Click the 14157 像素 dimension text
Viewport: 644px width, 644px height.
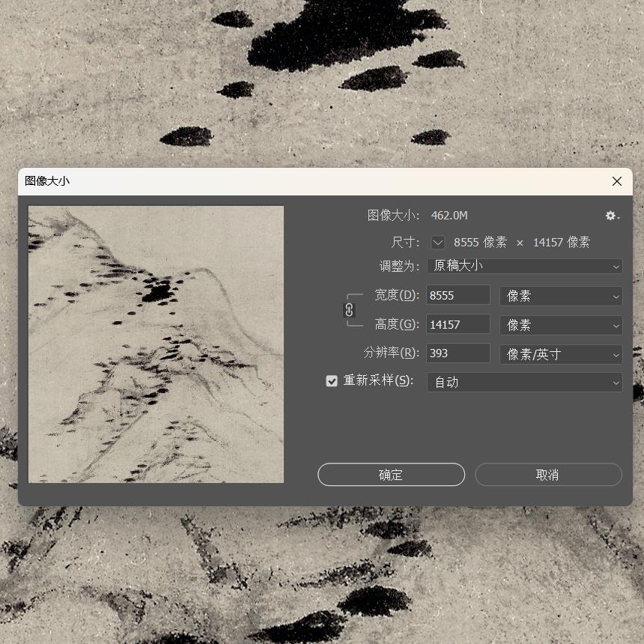pyautogui.click(x=562, y=243)
